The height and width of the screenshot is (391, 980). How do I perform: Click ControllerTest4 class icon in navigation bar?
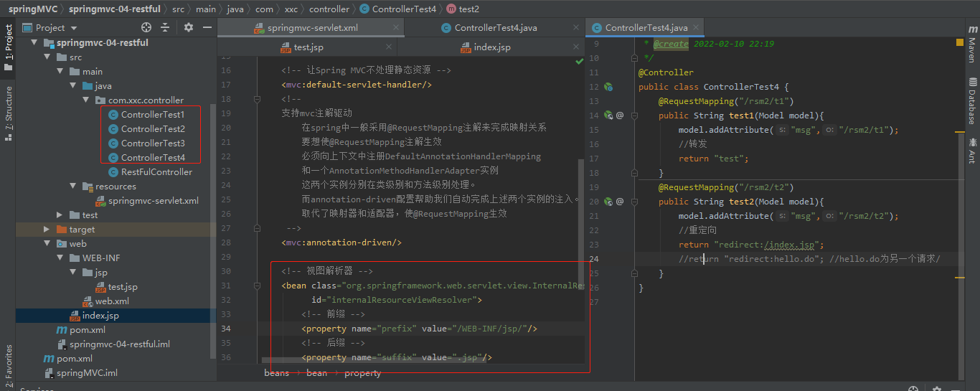coord(364,9)
